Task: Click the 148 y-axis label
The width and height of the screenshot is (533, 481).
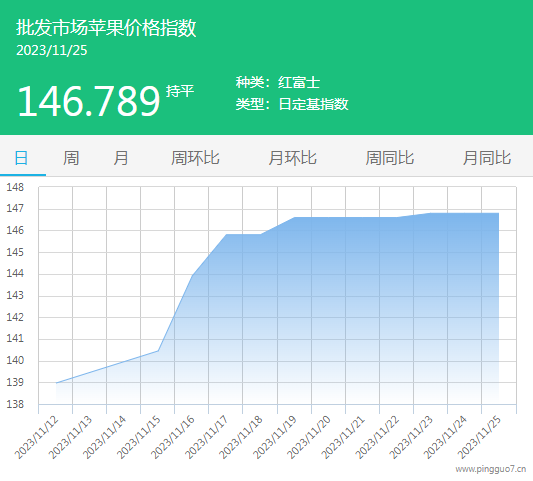Action: pos(15,187)
